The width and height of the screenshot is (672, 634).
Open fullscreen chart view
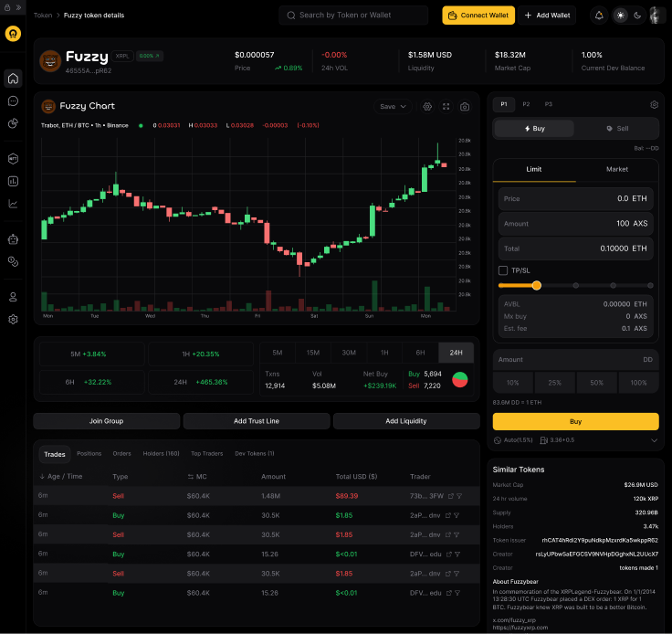[446, 107]
